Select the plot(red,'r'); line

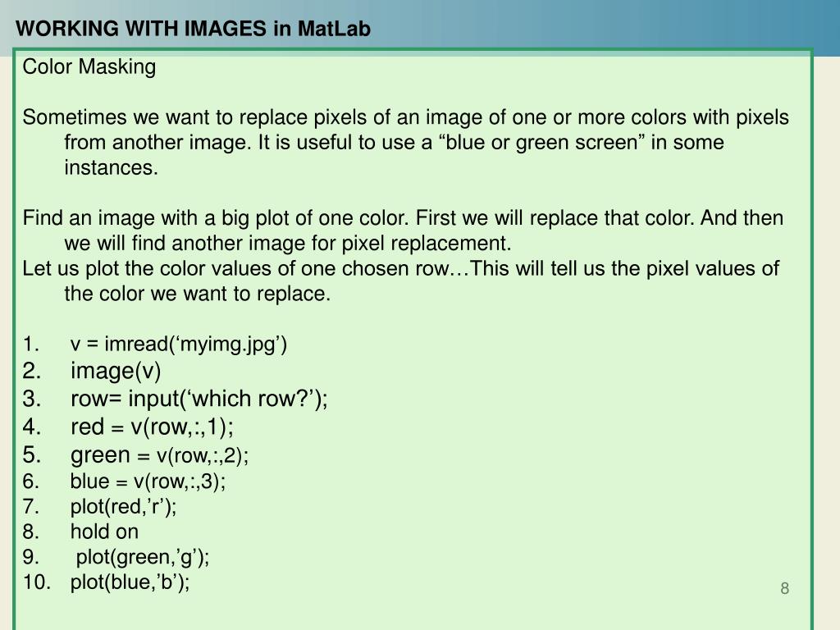(x=123, y=506)
